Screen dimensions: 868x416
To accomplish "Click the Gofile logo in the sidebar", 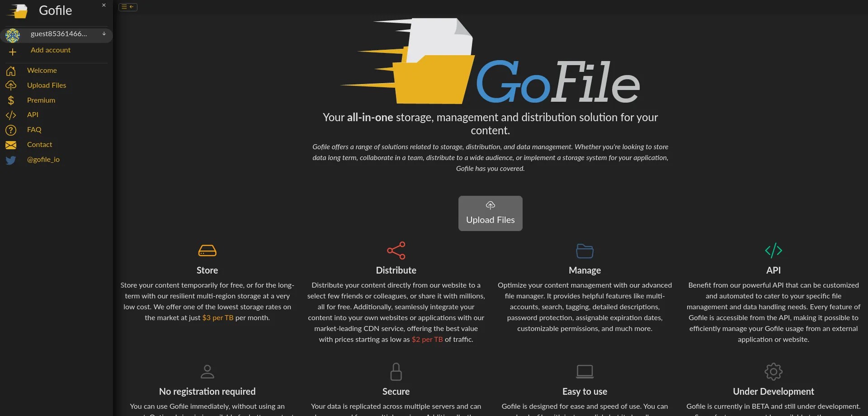I will (x=17, y=10).
